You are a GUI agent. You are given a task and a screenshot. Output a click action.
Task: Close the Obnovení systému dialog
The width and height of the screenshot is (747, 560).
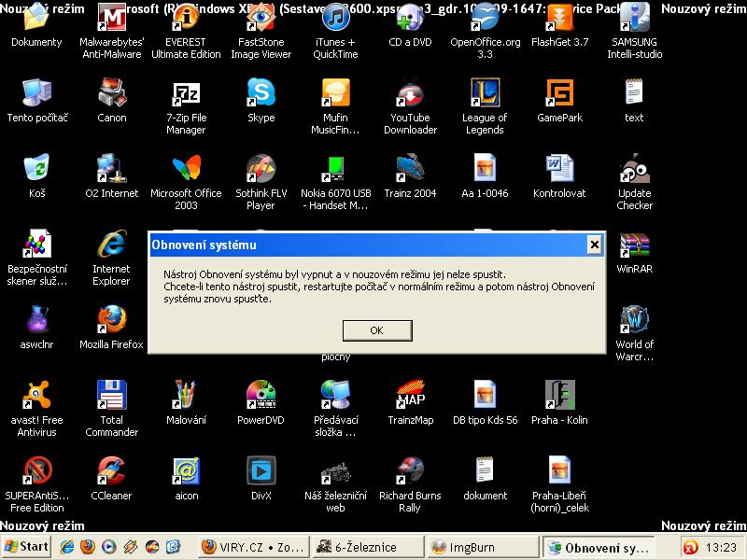click(594, 245)
